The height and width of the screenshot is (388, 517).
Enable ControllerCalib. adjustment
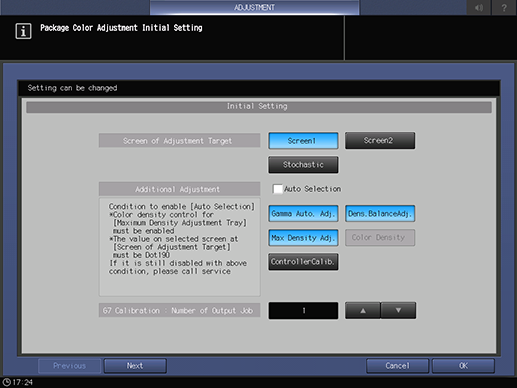point(303,262)
